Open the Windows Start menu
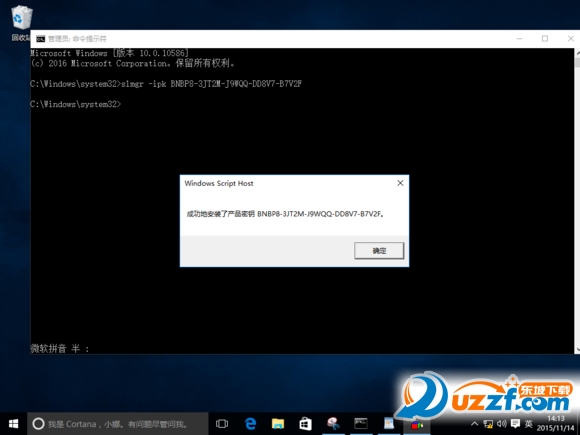Screen dimensions: 580x435 coord(13,424)
